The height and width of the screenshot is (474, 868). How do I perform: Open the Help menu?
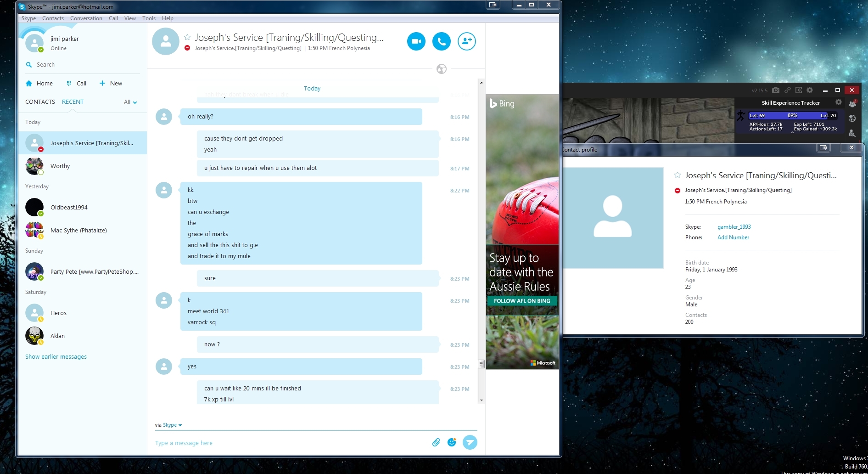[x=168, y=18]
